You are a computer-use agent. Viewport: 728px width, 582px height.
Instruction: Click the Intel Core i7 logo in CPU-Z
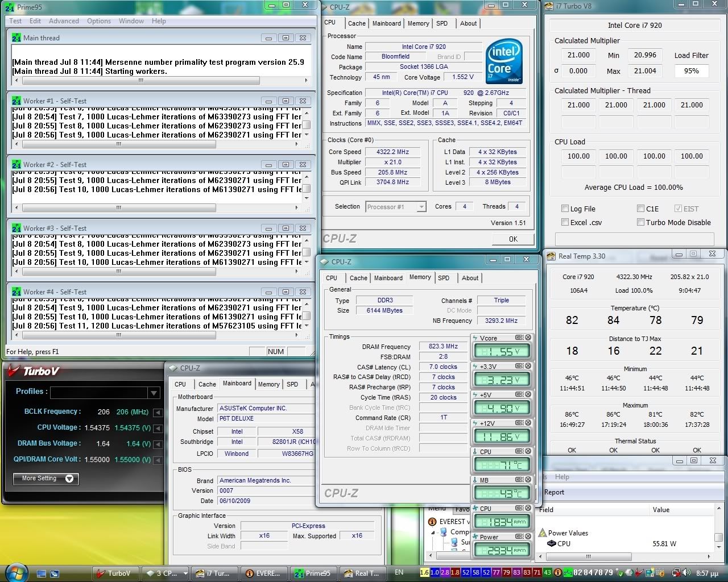(x=504, y=61)
